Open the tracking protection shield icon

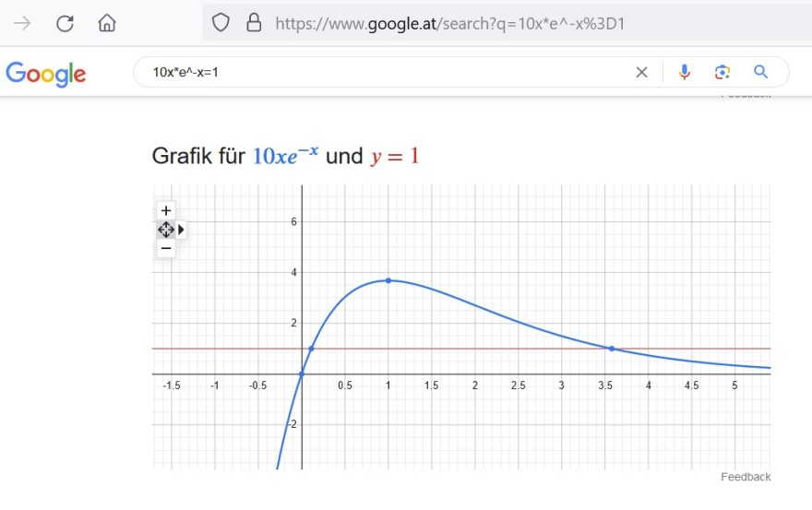(221, 23)
